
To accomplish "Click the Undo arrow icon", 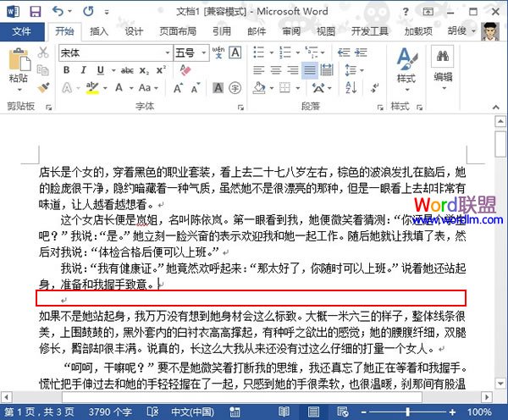I will coord(58,12).
